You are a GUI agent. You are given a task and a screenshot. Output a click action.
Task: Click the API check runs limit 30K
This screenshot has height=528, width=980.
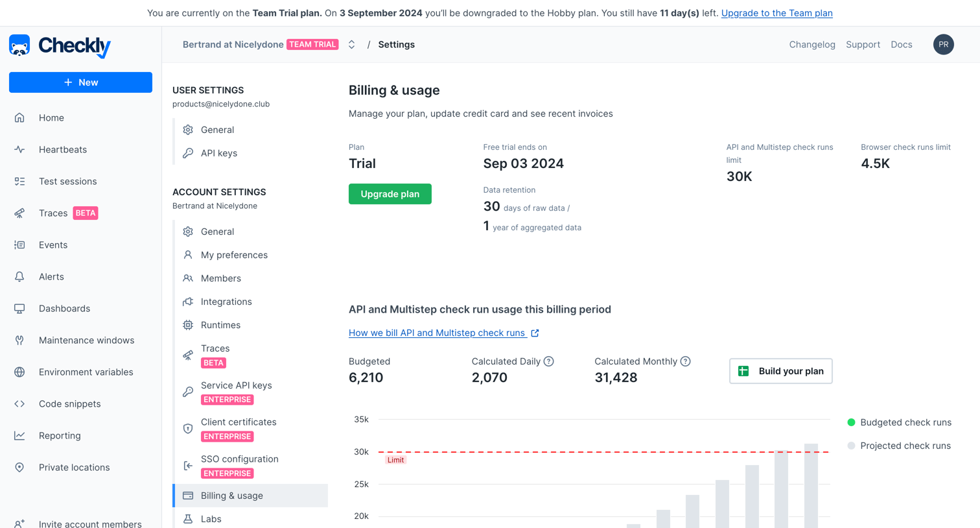coord(739,176)
